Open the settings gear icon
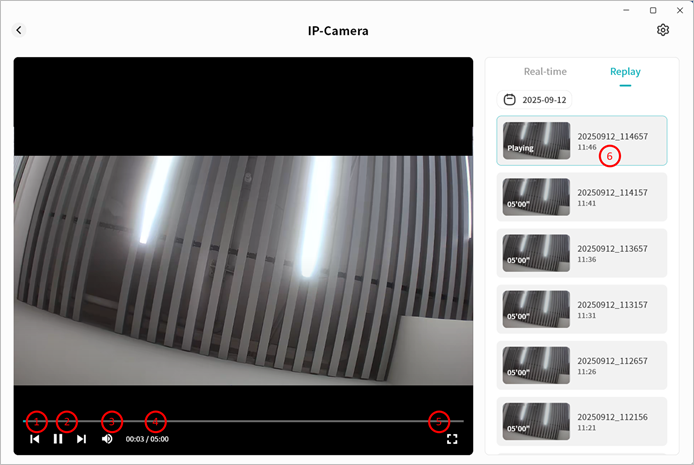 (663, 30)
